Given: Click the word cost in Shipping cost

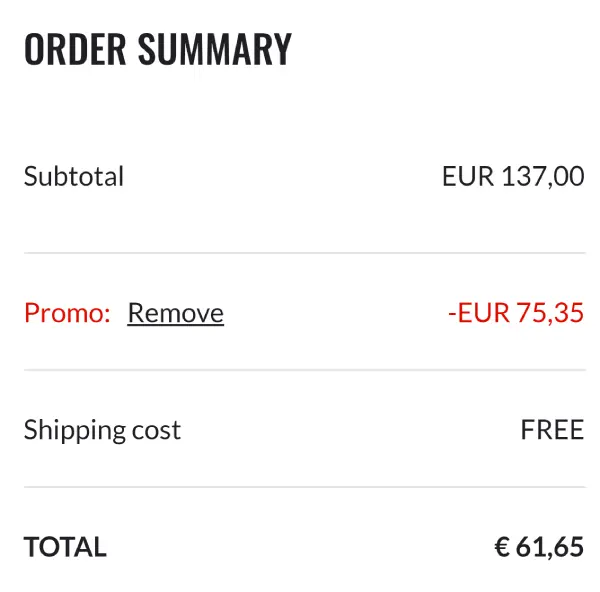Looking at the screenshot, I should pyautogui.click(x=156, y=430).
